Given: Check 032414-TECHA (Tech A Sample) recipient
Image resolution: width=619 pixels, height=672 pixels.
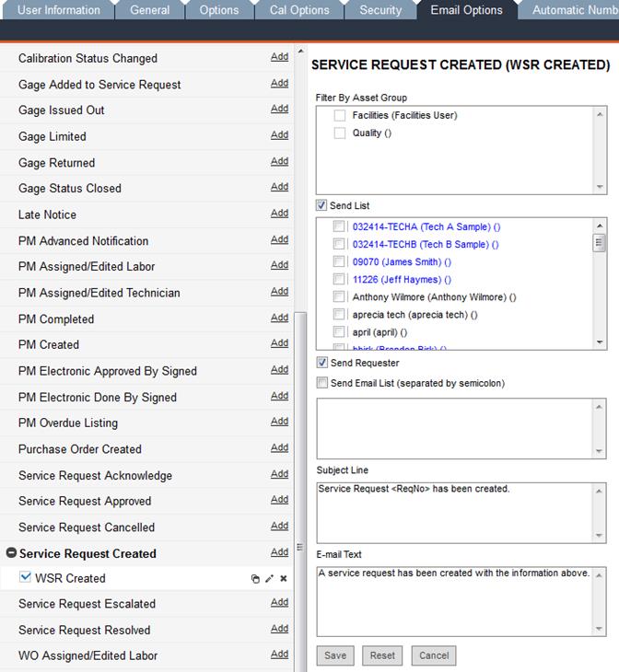Looking at the screenshot, I should point(339,226).
